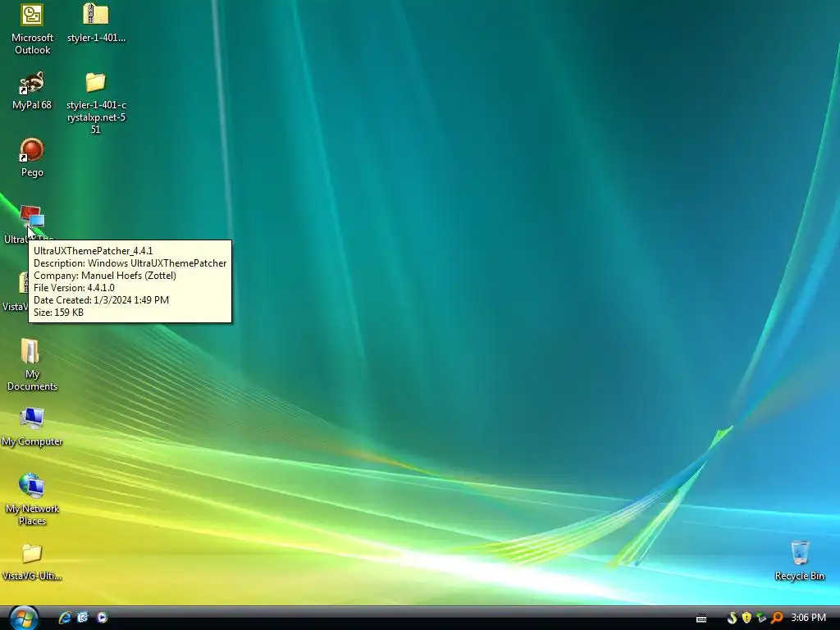Image resolution: width=840 pixels, height=630 pixels.
Task: Click the "Company: Manuel Hoefs (Zottel)" tooltip line
Action: [x=105, y=276]
